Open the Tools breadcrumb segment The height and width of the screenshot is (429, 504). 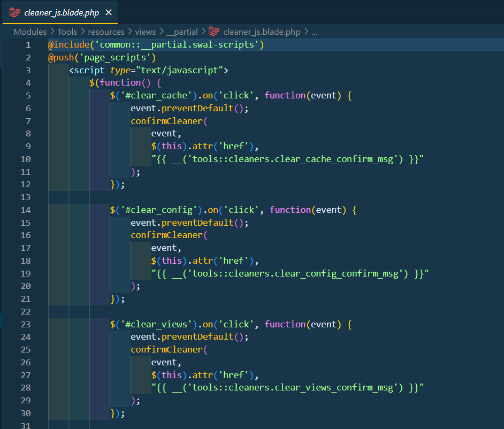[67, 32]
